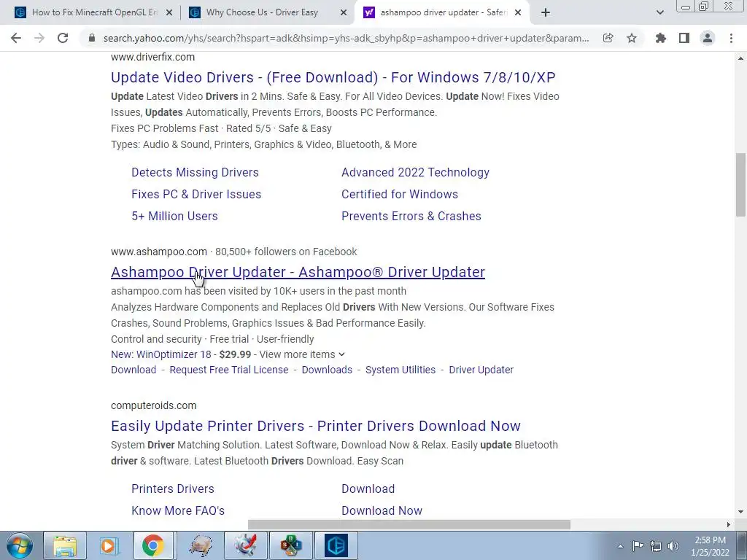Expand View more items chevron
Image resolution: width=747 pixels, height=560 pixels.
click(x=341, y=355)
